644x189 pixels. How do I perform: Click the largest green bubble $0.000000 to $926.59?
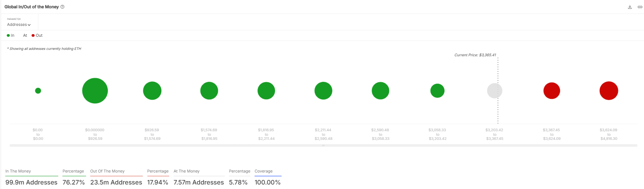point(95,91)
